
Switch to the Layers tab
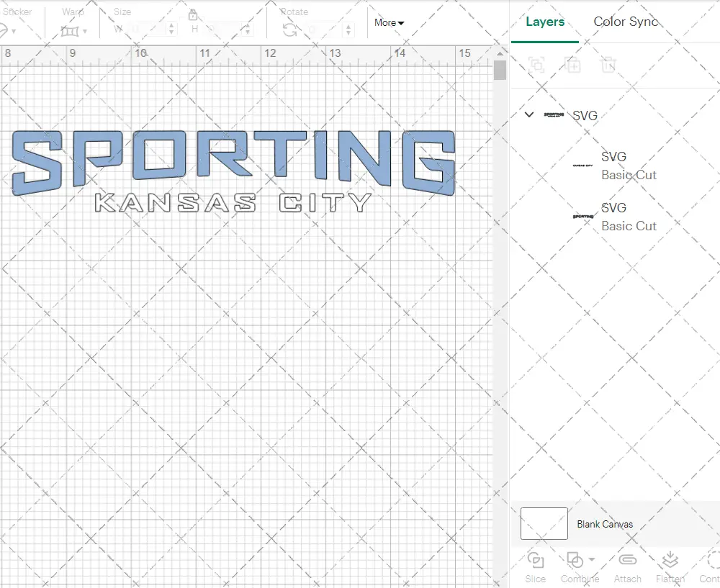[544, 22]
